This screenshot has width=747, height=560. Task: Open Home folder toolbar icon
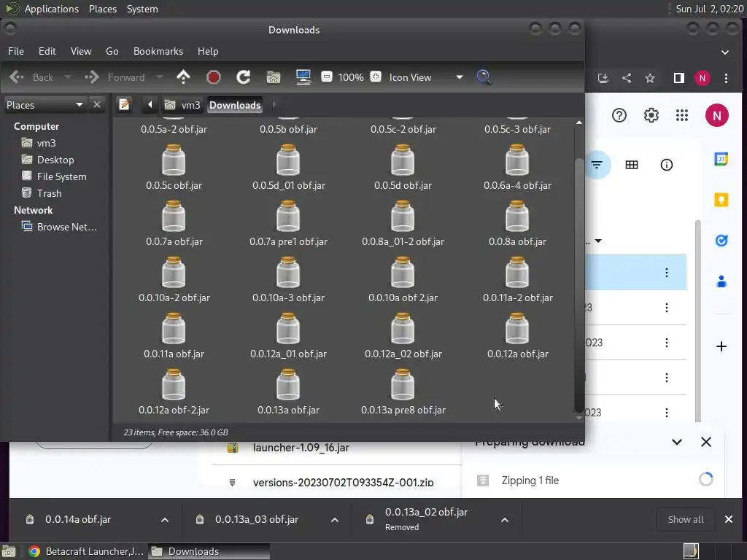(x=274, y=77)
